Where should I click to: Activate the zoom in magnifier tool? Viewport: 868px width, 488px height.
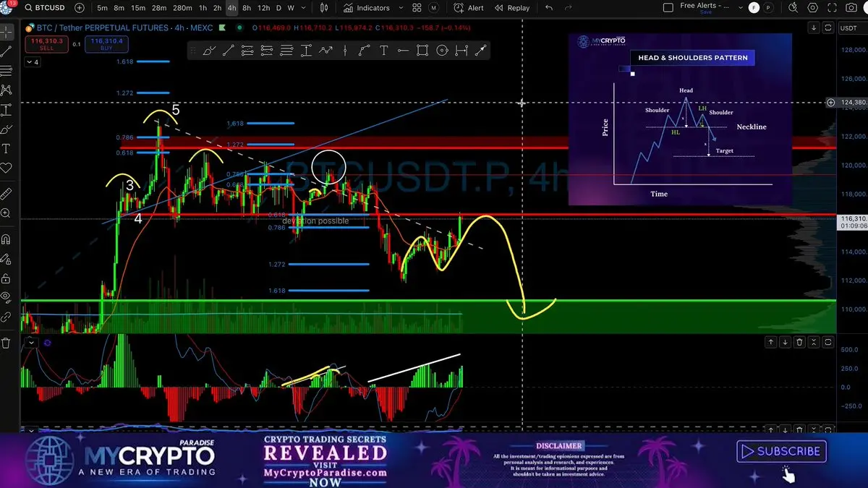(x=7, y=213)
